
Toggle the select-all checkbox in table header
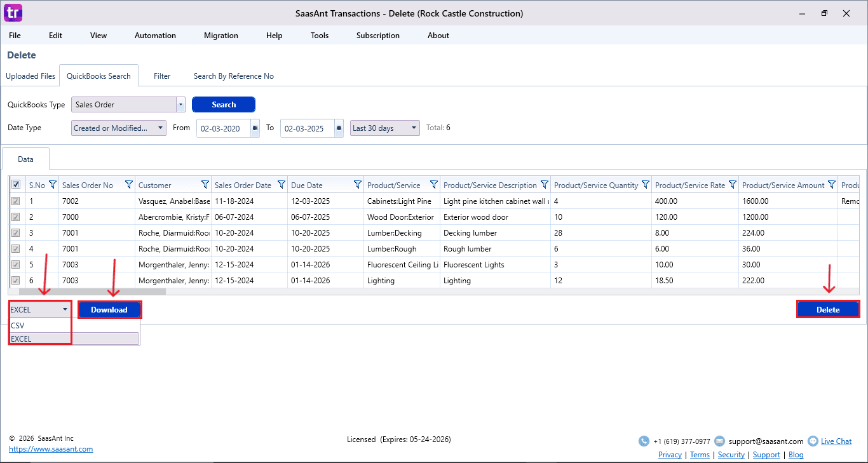tap(16, 185)
